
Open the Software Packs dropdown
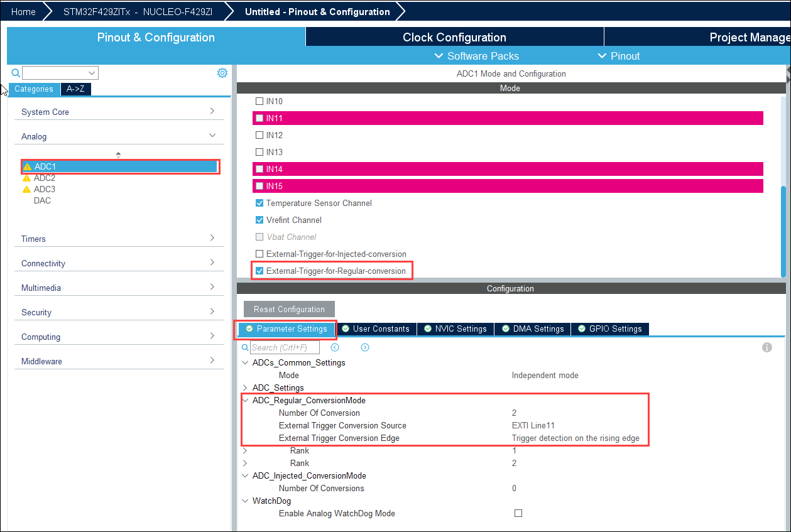pos(477,56)
